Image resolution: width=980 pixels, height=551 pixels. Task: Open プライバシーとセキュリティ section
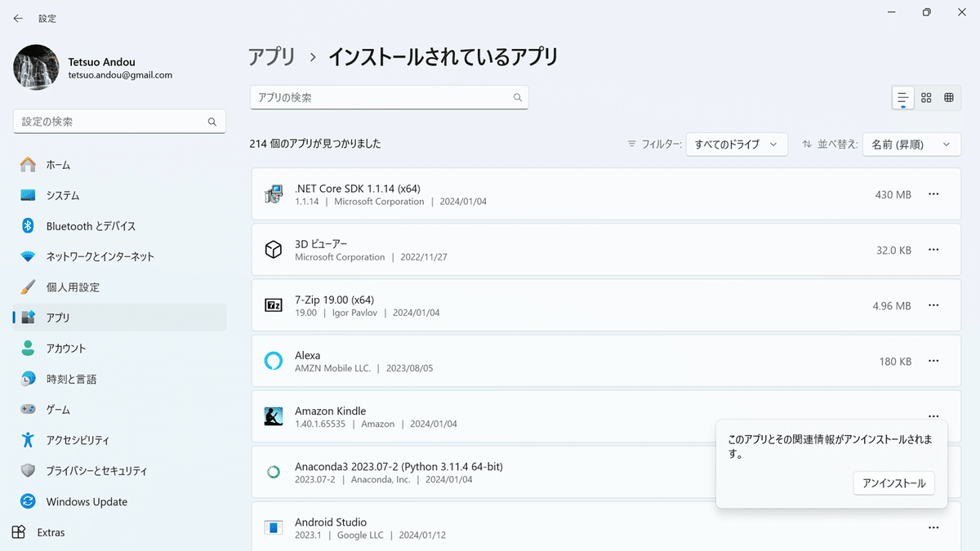pos(120,471)
